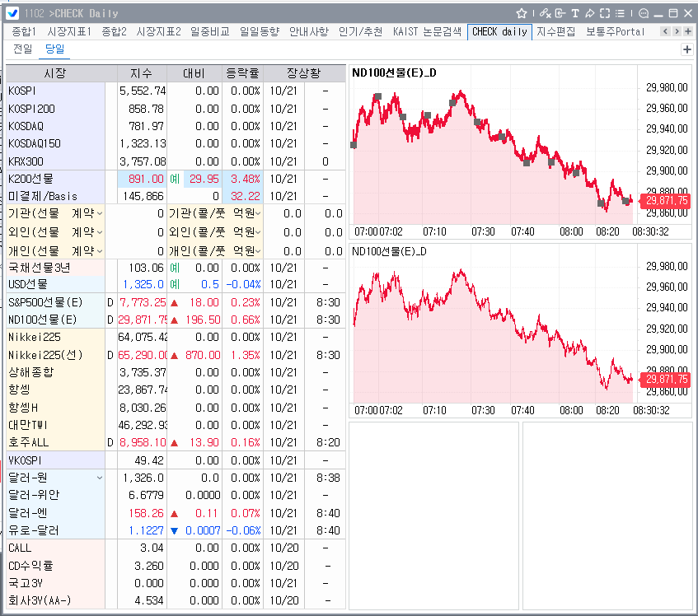This screenshot has width=698, height=616.
Task: Open the 개인(선물 계약 dropdown
Action: 101,251
